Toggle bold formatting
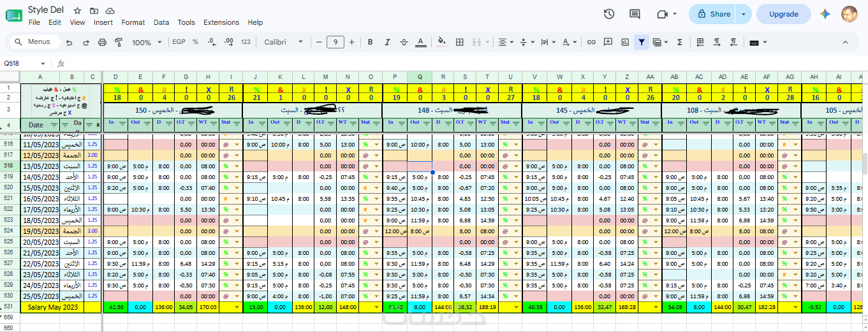 [370, 42]
